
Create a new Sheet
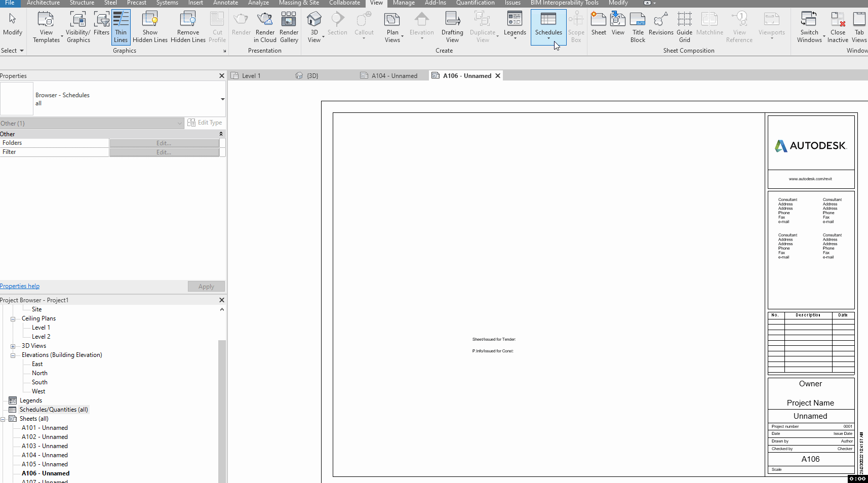pyautogui.click(x=599, y=24)
